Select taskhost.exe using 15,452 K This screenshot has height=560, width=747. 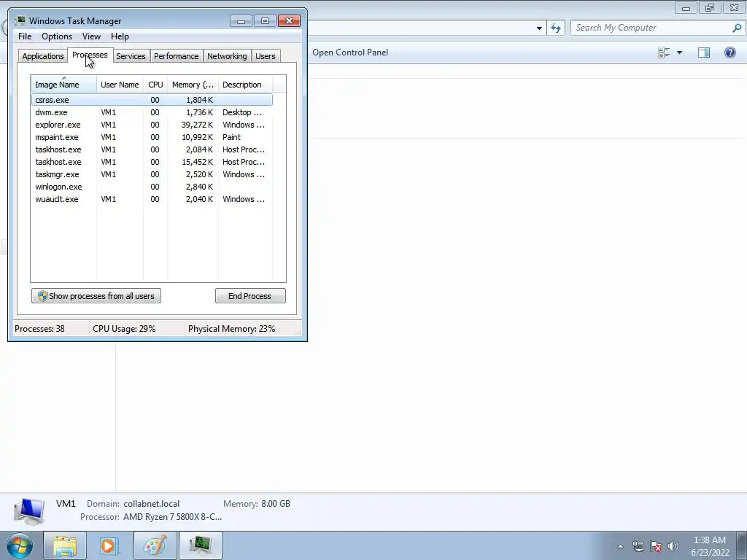152,162
